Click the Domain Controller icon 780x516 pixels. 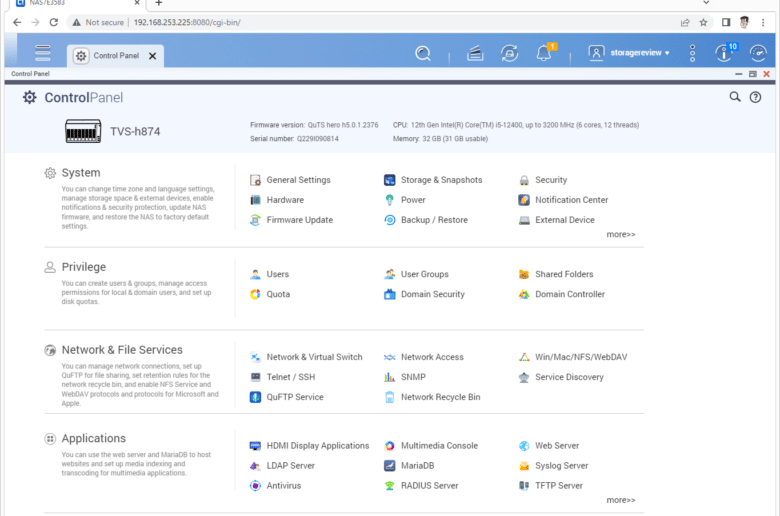[524, 294]
